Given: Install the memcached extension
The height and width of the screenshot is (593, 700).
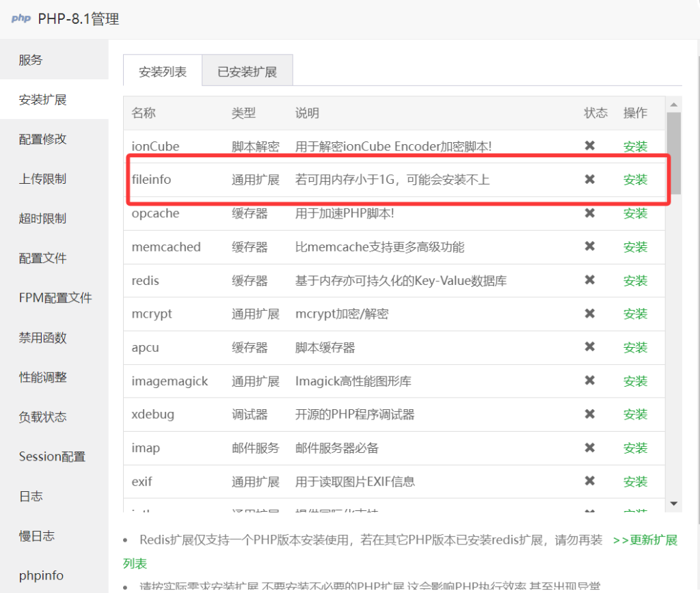Looking at the screenshot, I should point(635,247).
